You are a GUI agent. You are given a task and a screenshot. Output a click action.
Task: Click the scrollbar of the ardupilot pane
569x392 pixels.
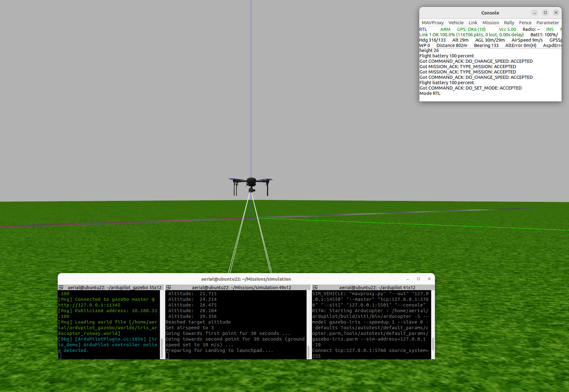click(x=433, y=344)
